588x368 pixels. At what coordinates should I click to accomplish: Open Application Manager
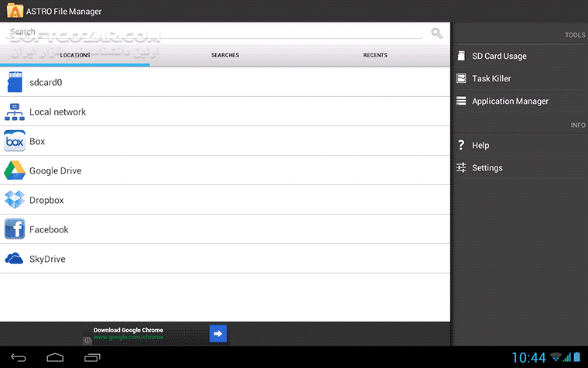520,101
